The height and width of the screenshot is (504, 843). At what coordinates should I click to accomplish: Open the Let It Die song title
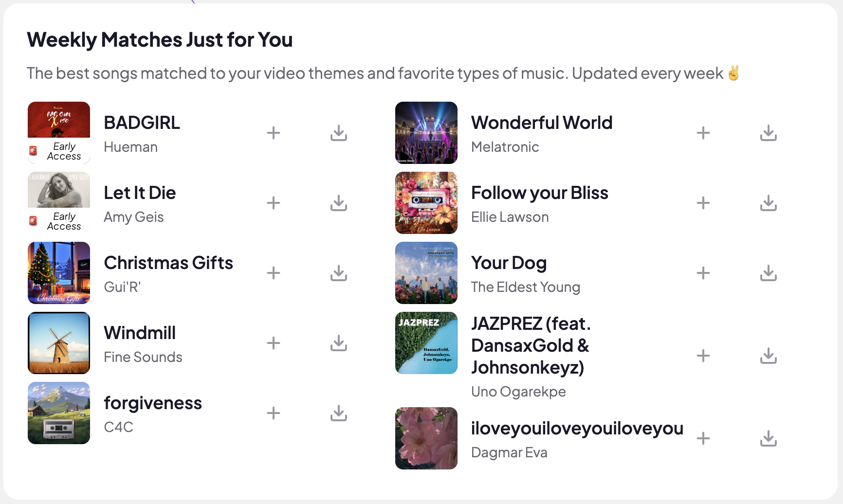tap(140, 193)
